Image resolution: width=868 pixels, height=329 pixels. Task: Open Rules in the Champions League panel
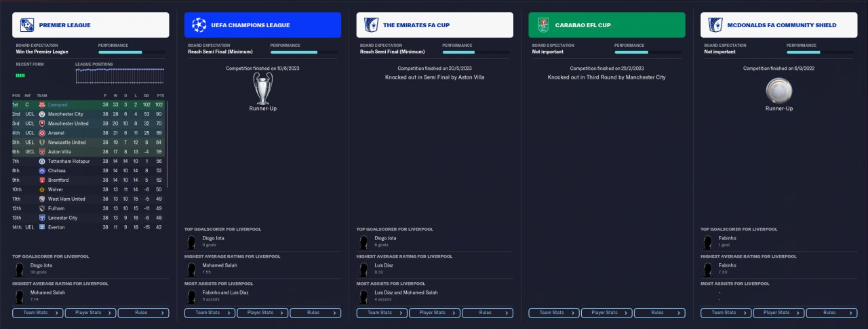point(315,313)
